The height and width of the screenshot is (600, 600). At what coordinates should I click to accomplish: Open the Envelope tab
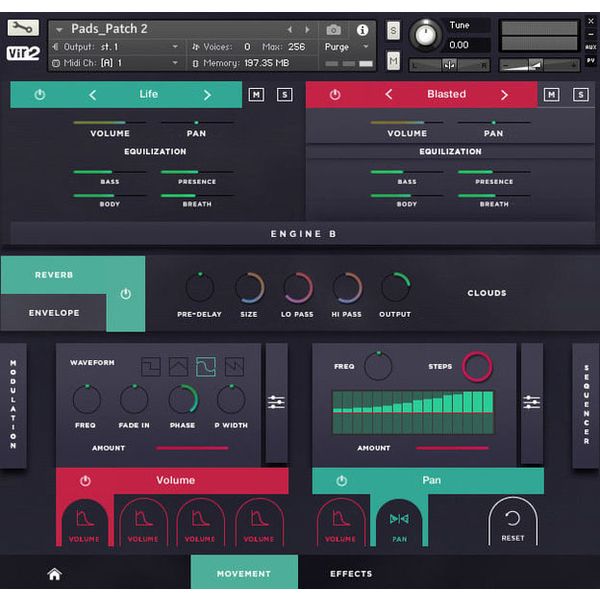(x=54, y=313)
